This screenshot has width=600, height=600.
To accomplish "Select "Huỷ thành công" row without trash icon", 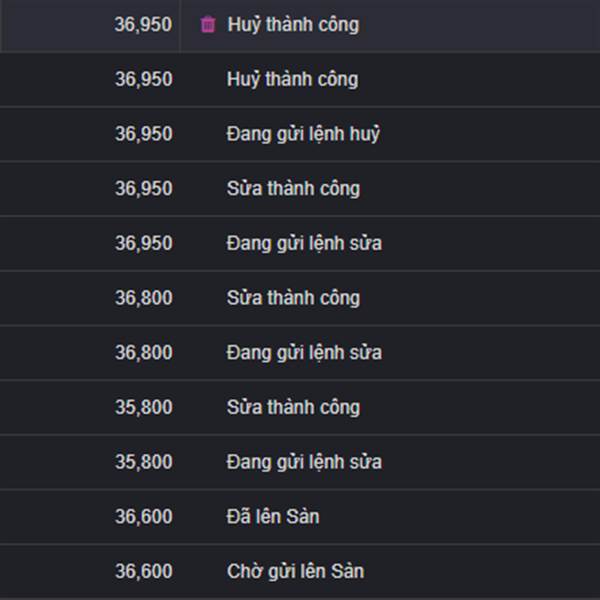I will point(292,80).
